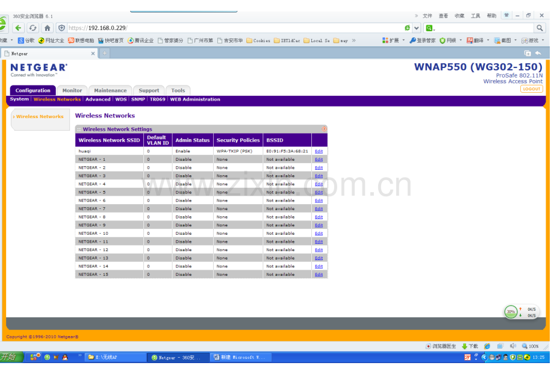
Task: Click the LOGOUT button
Action: point(531,89)
